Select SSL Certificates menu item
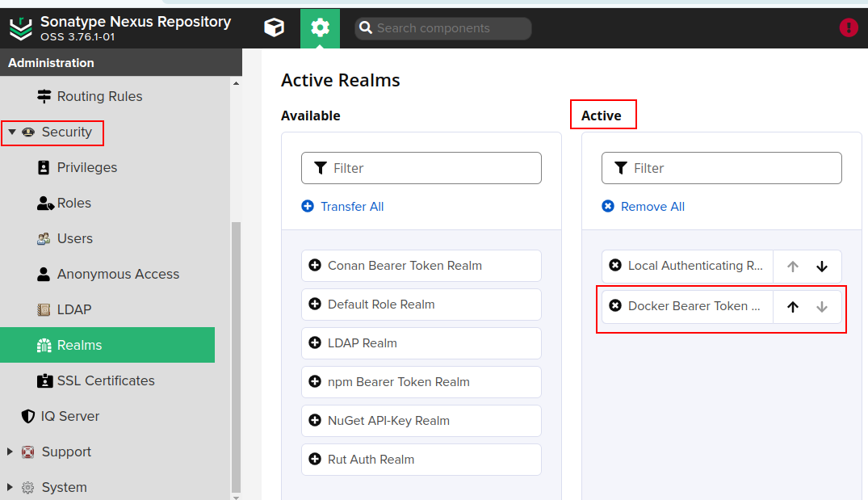 105,380
